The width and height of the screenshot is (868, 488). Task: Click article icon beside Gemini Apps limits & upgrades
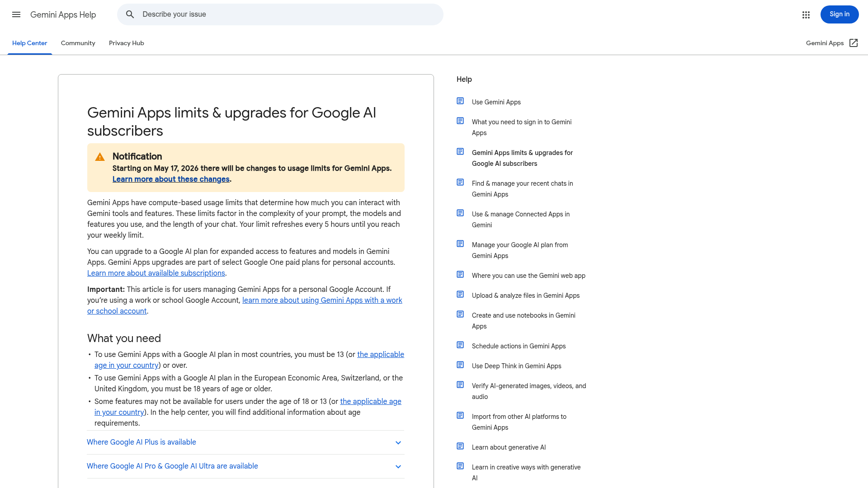[460, 151]
